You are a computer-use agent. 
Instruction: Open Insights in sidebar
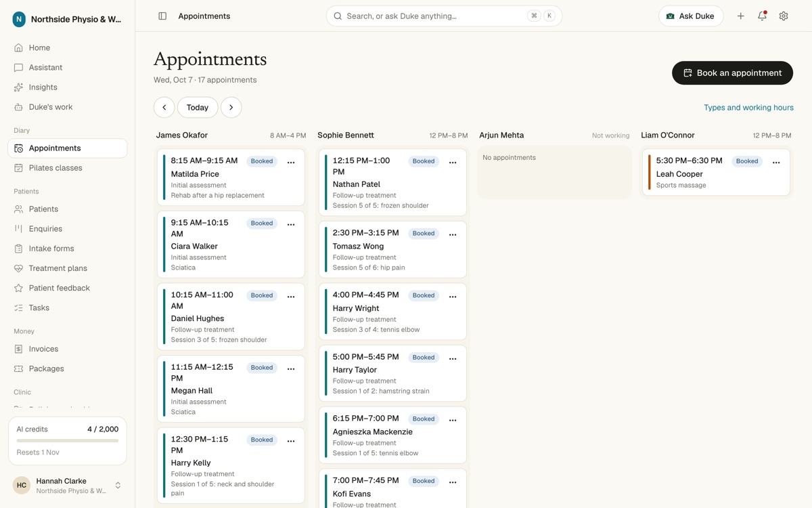point(67,87)
